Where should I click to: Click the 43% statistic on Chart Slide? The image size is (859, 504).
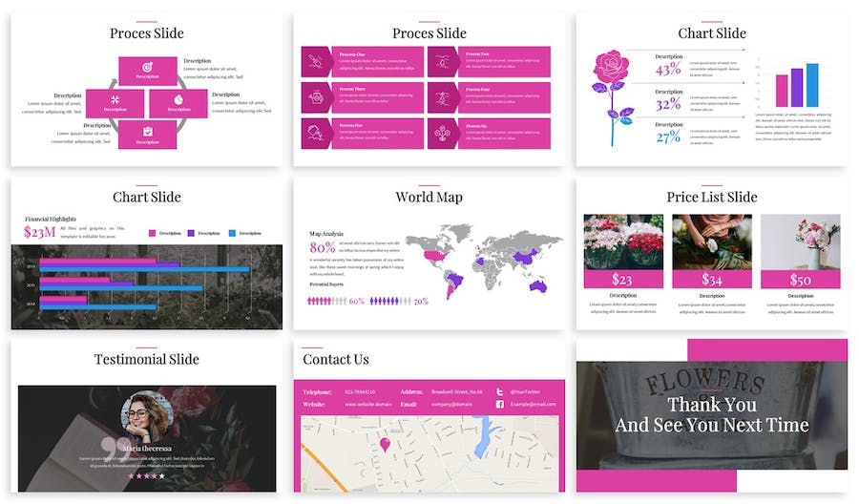pyautogui.click(x=668, y=70)
